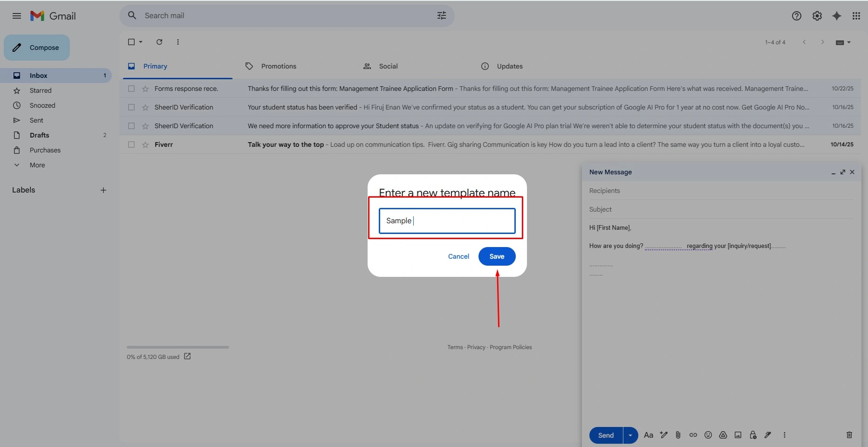Switch to the Promotions tab
The image size is (868, 447).
point(279,66)
